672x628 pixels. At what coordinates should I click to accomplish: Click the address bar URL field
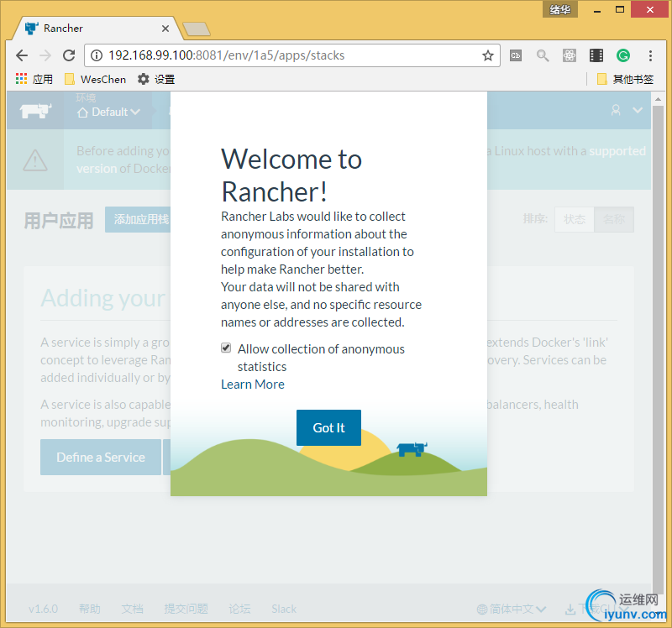291,55
